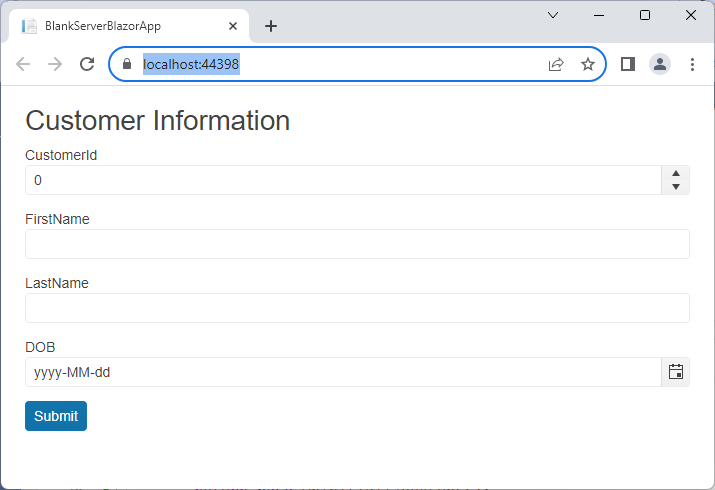Open Chrome's three-dot menu
The height and width of the screenshot is (490, 715).
tap(692, 64)
